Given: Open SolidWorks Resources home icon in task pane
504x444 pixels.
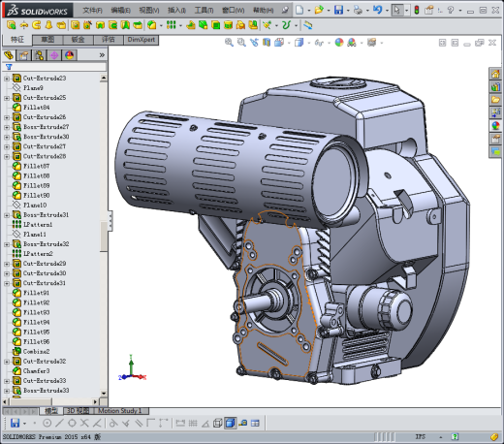Looking at the screenshot, I should (495, 74).
